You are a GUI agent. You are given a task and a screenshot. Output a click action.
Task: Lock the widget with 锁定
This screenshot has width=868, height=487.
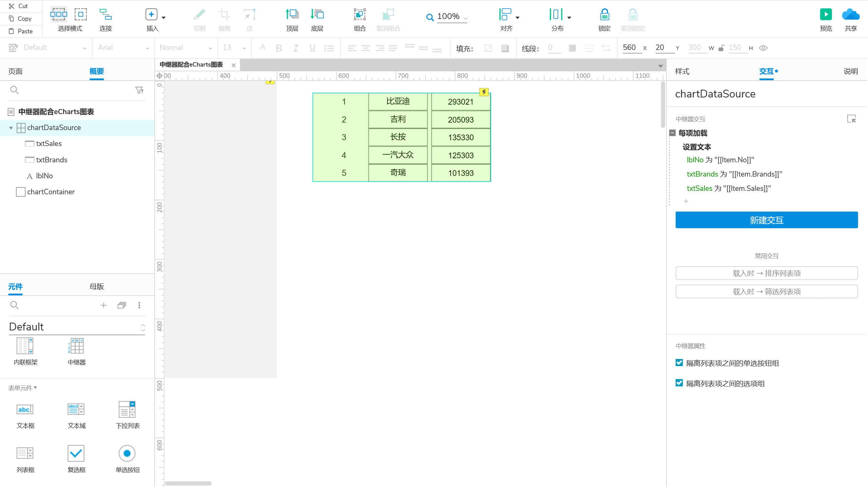tap(604, 20)
